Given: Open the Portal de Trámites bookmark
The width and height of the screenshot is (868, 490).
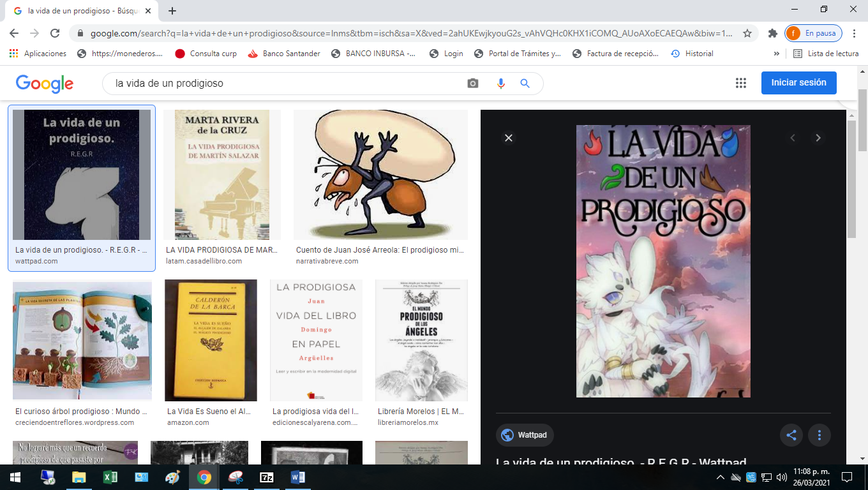Looking at the screenshot, I should click(x=518, y=54).
